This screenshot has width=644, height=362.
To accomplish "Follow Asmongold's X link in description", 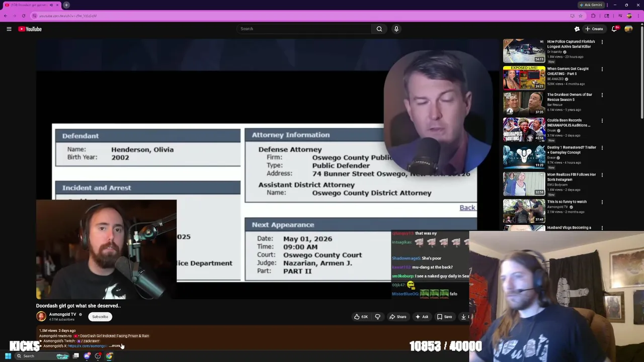I will [87, 346].
